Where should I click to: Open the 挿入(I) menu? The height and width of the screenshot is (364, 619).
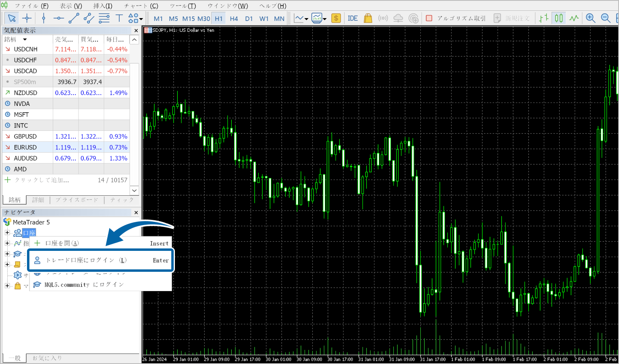click(103, 6)
